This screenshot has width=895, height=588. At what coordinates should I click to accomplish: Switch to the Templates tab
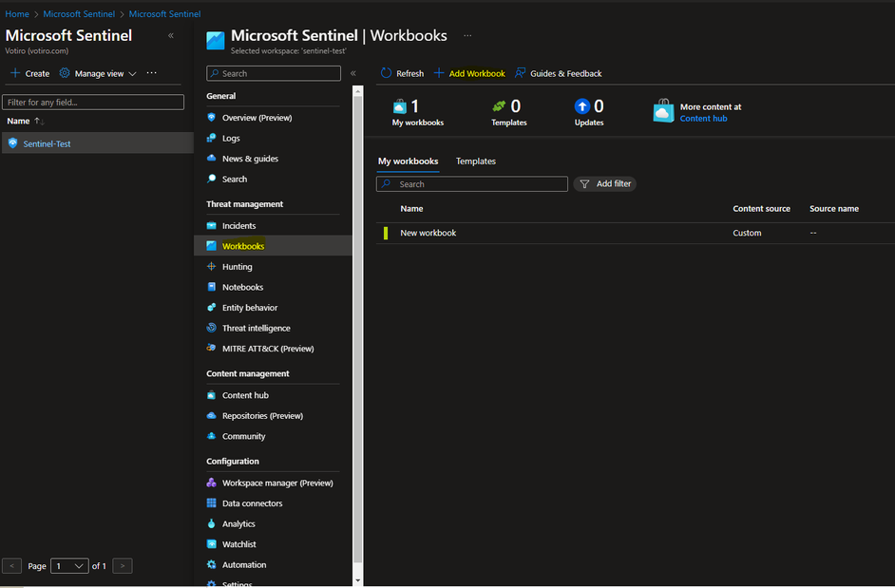point(475,161)
